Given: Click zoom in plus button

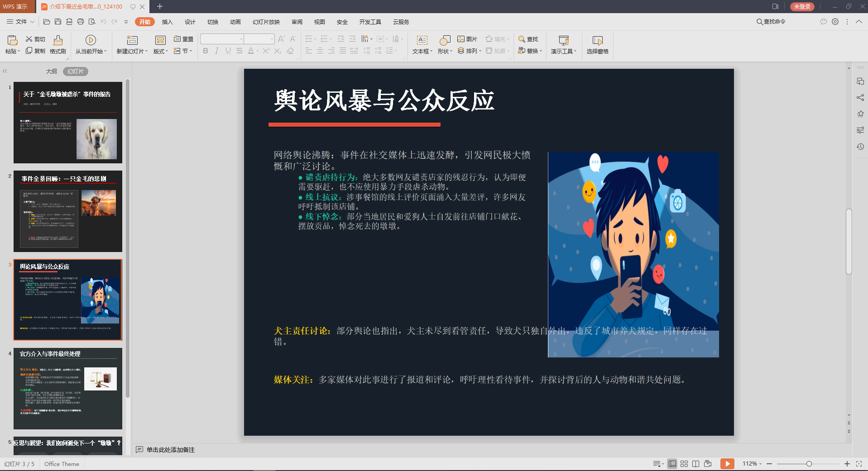Looking at the screenshot, I should [x=847, y=464].
